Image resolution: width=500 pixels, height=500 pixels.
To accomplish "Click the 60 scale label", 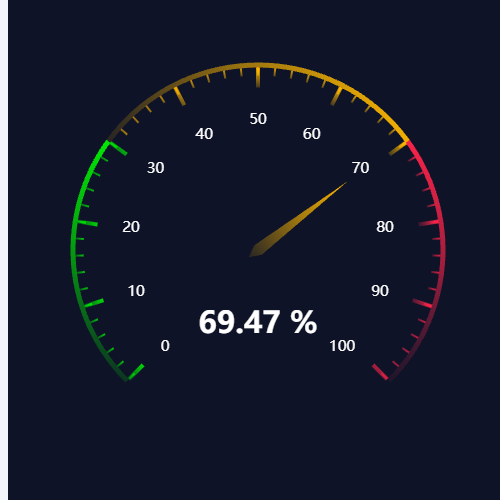I will tap(312, 134).
